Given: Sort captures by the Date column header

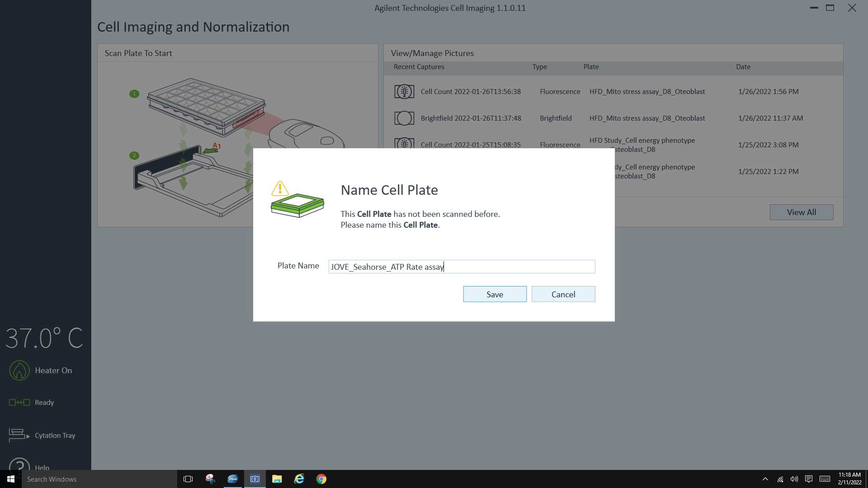Looking at the screenshot, I should pyautogui.click(x=743, y=67).
